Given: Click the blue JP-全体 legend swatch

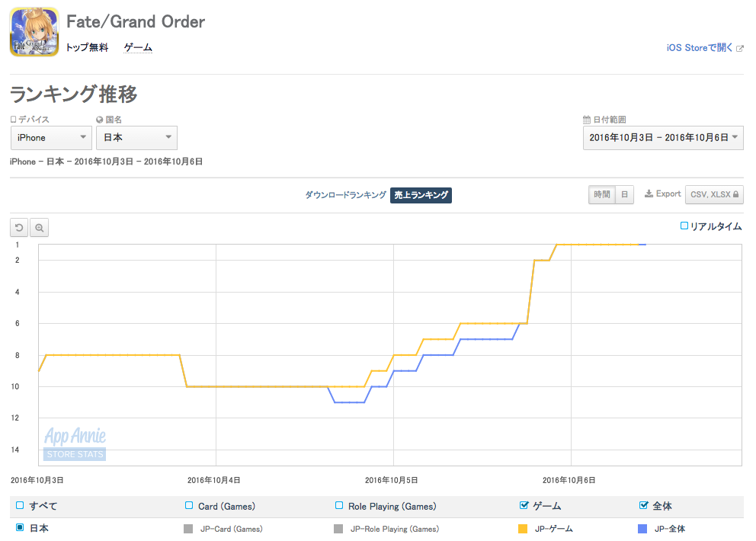Looking at the screenshot, I should (642, 529).
